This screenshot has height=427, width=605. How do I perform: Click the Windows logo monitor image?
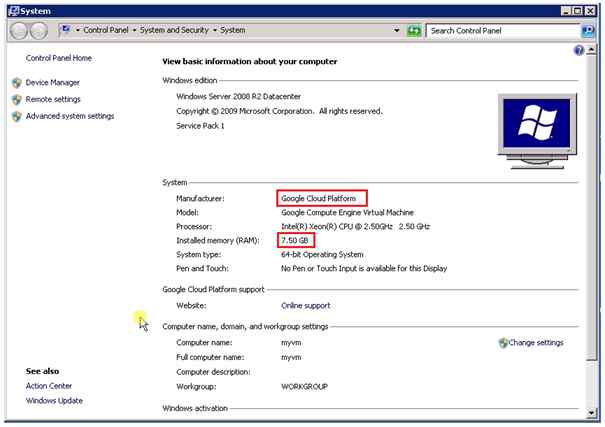pos(537,131)
